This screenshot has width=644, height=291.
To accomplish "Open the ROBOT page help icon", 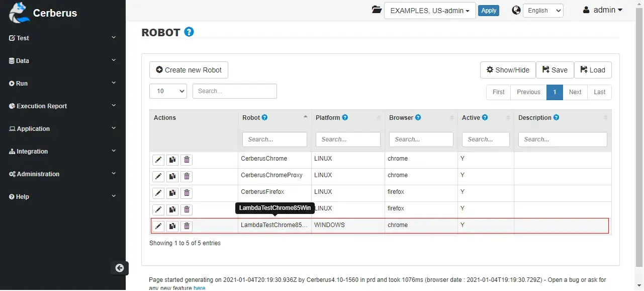I will [x=189, y=32].
